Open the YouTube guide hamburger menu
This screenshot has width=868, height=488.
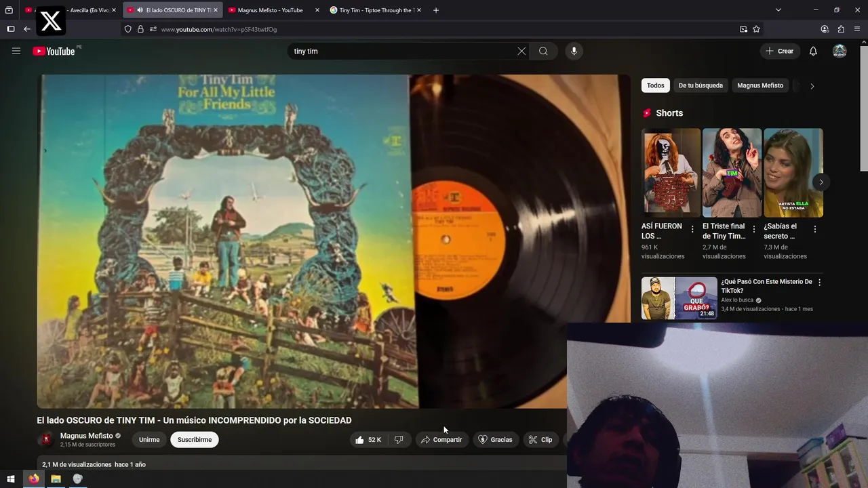pos(16,51)
